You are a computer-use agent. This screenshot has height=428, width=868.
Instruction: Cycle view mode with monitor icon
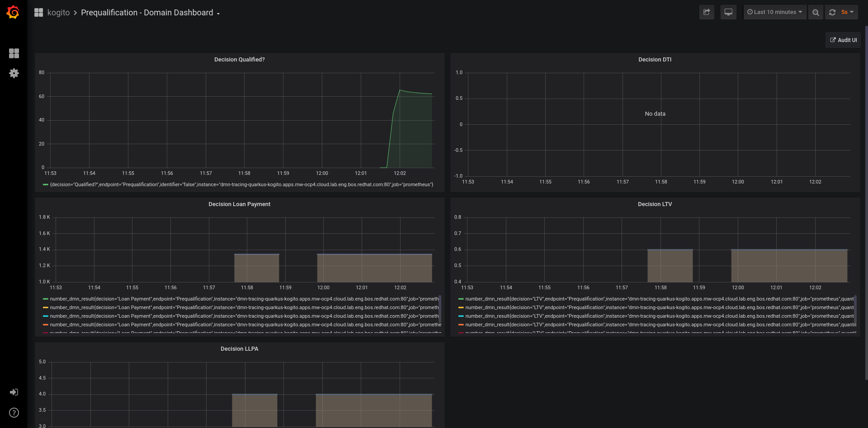[728, 12]
